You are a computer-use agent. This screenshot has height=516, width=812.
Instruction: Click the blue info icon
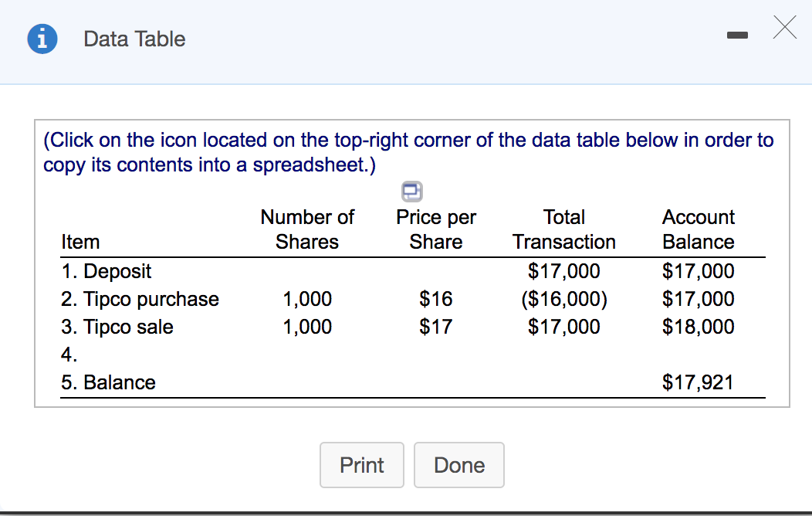pos(39,39)
